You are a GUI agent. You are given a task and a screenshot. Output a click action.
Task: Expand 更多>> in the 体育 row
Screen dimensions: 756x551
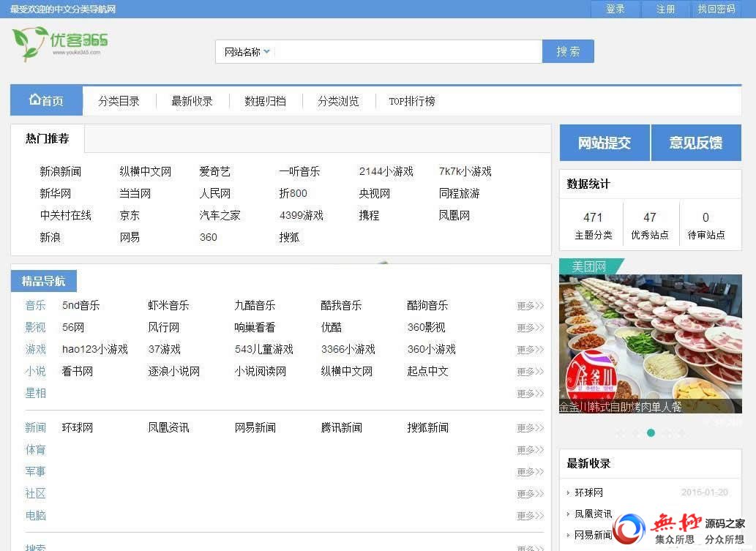(530, 450)
